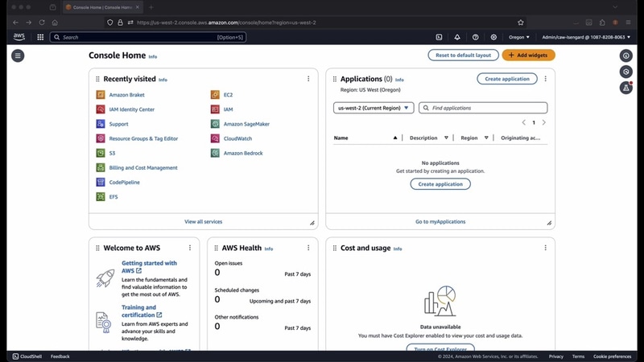The height and width of the screenshot is (362, 644).
Task: Click Feedback in the footer
Action: coord(60,356)
